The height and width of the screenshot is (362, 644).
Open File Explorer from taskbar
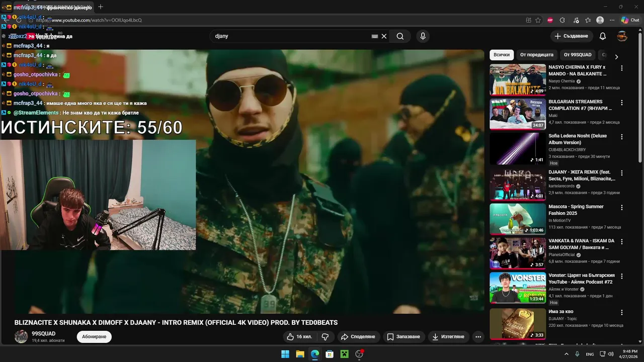point(300,354)
